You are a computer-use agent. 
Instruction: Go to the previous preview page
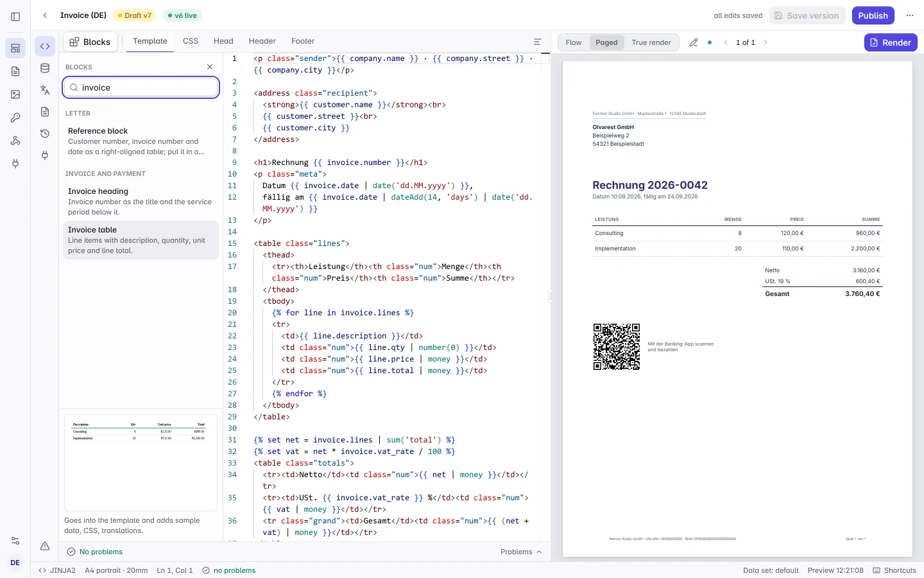[x=726, y=42]
